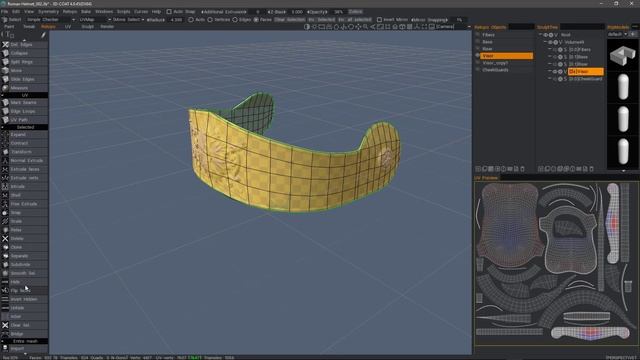640x360 pixels.
Task: Open the Stroke Select mode dropdown
Action: [x=128, y=20]
